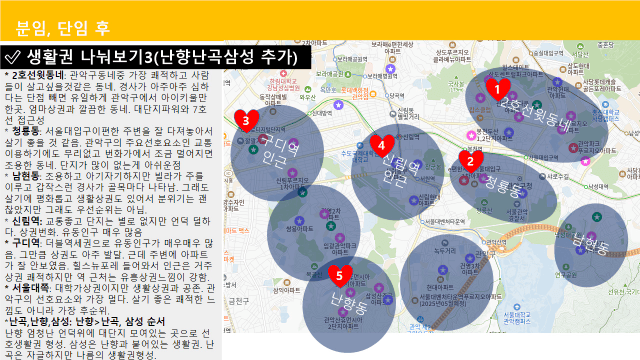This screenshot has width=640, height=360.
Task: Click the bold 구디역 term in the description
Action: (25, 243)
